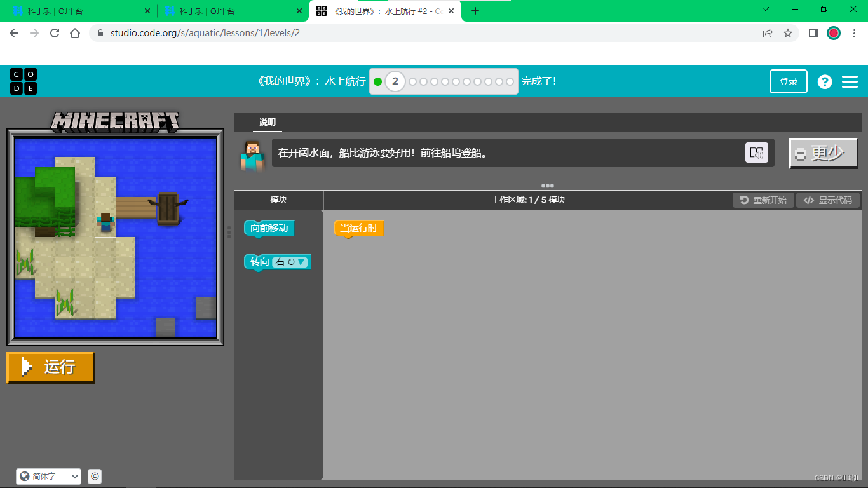Click the 工作区域: 1 / 5 模块 header
868x488 pixels.
528,200
